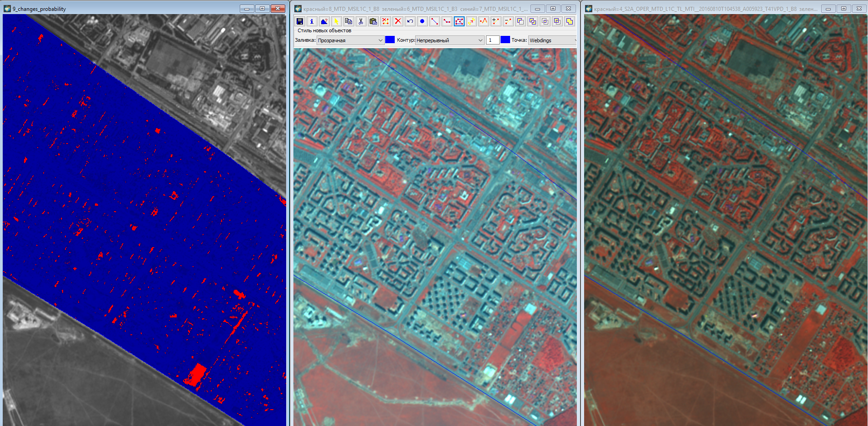The height and width of the screenshot is (426, 868).
Task: Click the Paste clipboard icon
Action: pos(373,21)
